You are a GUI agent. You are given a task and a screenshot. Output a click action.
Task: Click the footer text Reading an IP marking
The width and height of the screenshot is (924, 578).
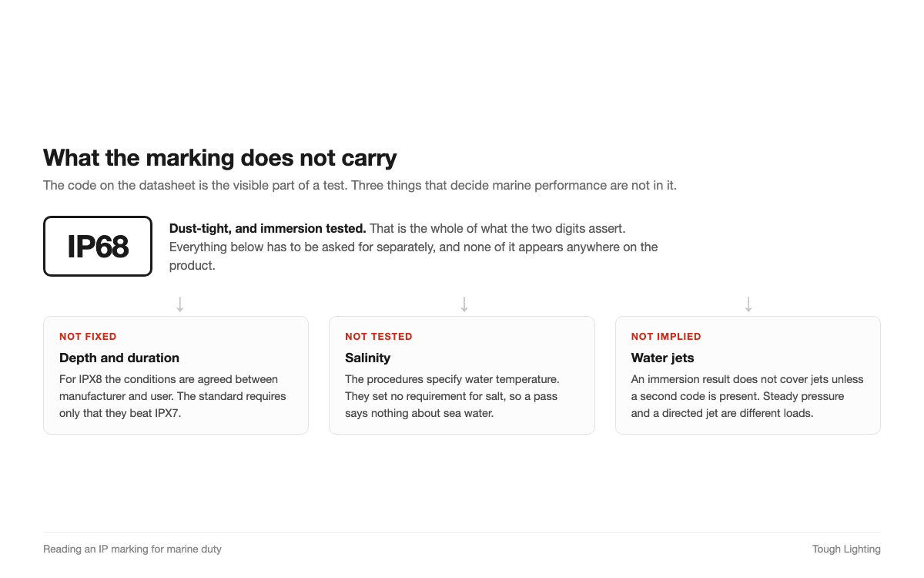click(132, 549)
